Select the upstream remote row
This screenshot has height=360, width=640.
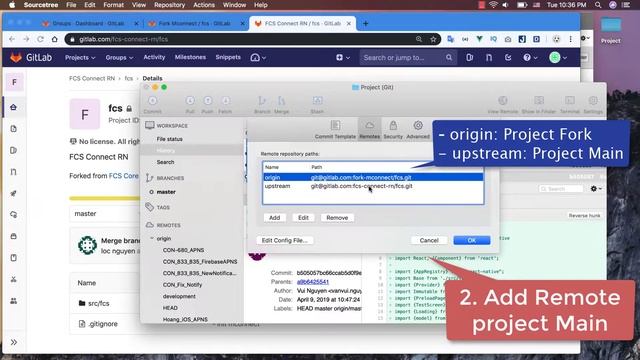point(373,186)
